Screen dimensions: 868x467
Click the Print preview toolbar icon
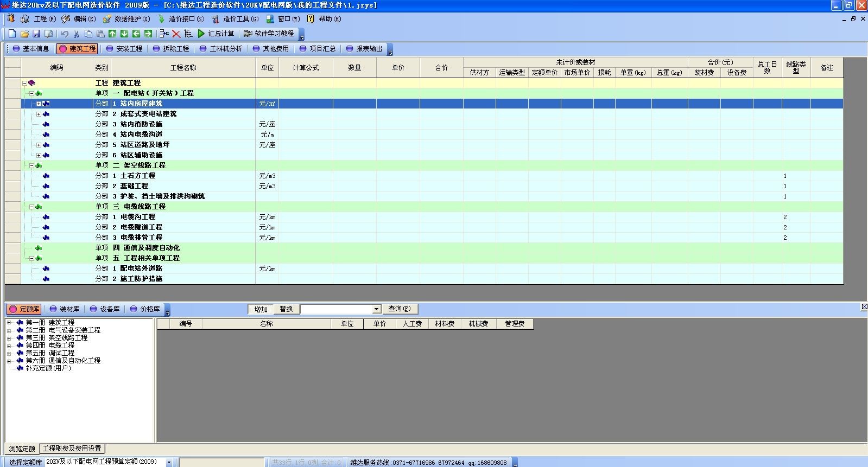click(49, 34)
